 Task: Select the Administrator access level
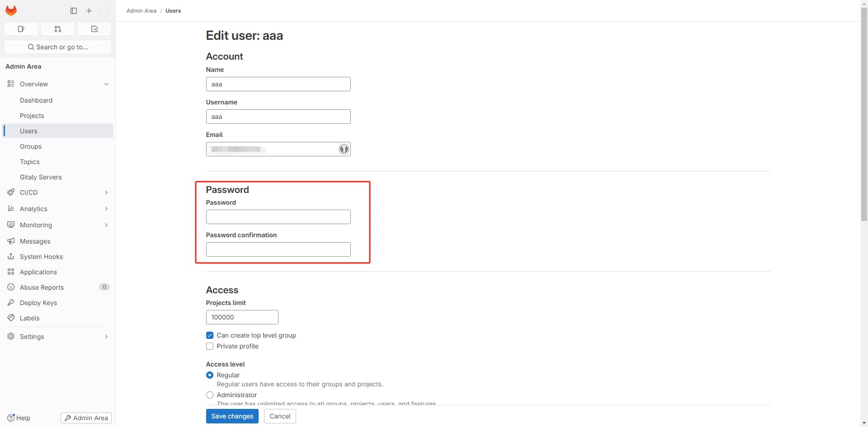point(210,395)
